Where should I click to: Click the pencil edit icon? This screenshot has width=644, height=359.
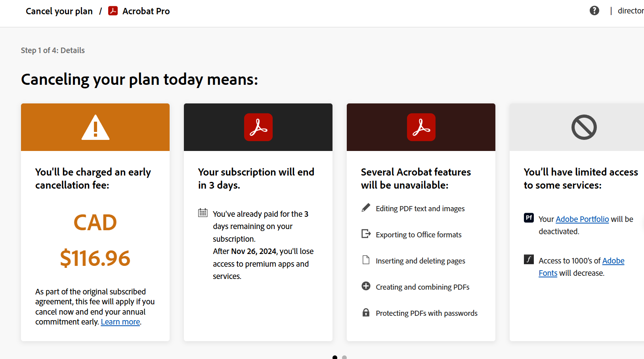(366, 208)
